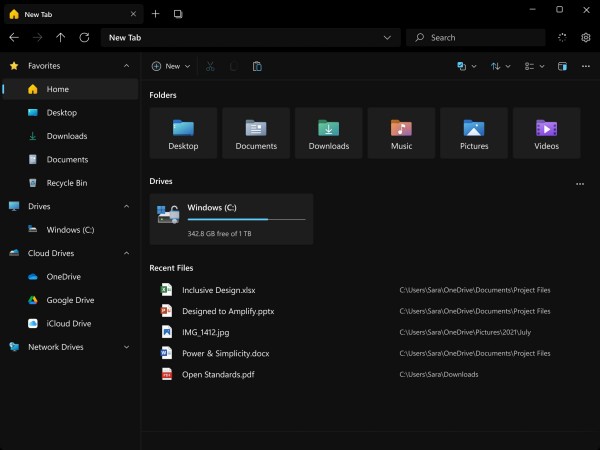Click the Network Drives header label
The height and width of the screenshot is (450, 600).
pos(55,347)
